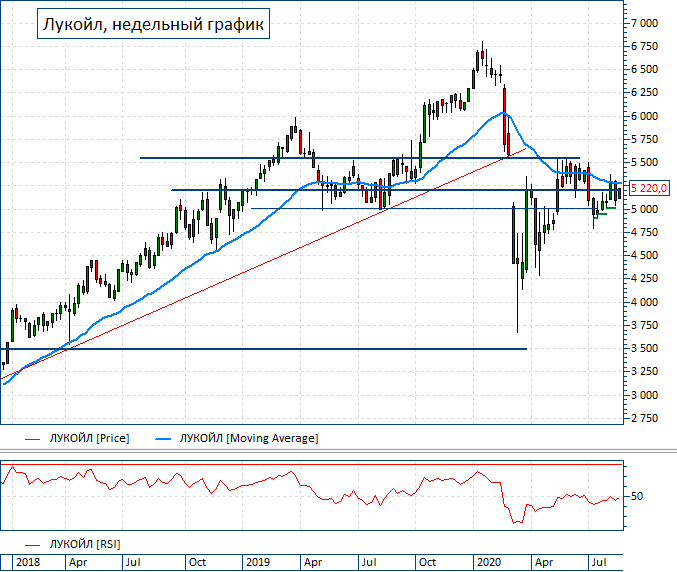Screen dimensions: 677x572
Task: Select the 6 250 price axis label
Action: (x=645, y=92)
